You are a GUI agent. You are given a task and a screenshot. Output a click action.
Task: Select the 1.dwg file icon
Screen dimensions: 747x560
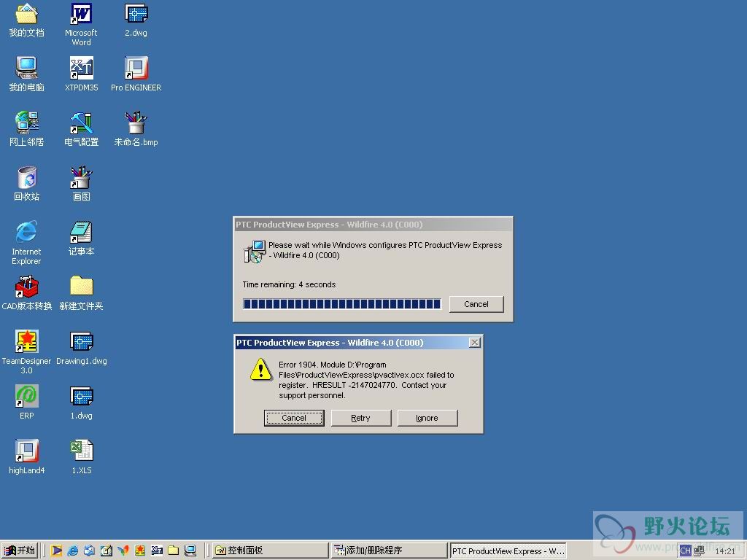tap(82, 402)
